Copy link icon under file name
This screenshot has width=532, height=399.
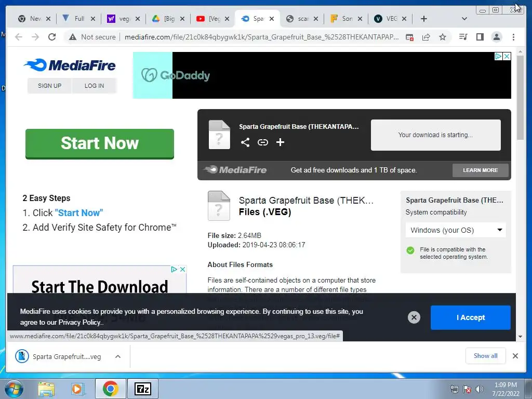click(x=262, y=142)
